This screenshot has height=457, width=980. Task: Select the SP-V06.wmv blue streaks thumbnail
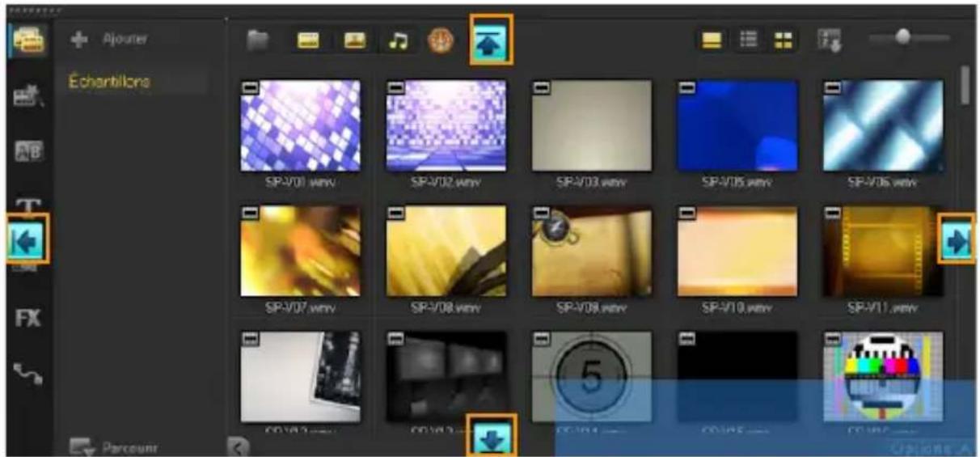(x=882, y=125)
